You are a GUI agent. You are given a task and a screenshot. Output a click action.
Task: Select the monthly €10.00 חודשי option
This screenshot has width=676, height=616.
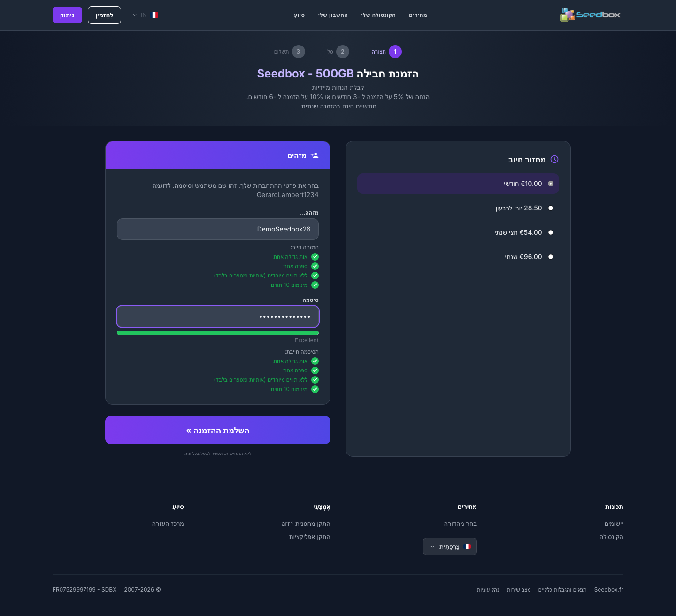(x=458, y=184)
